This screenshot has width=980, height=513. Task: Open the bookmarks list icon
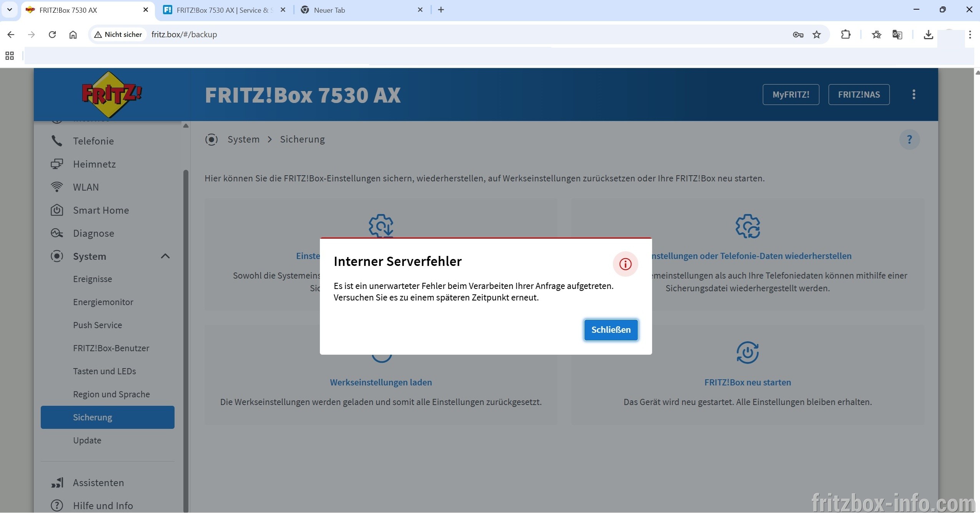click(877, 35)
